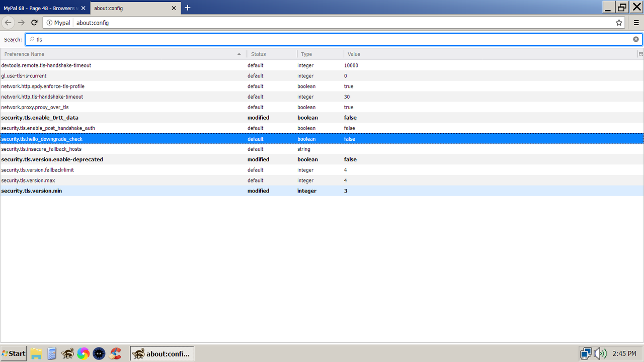Screen dimensions: 644x362
Task: Click security.tls.hello_downgrade_check highlighted row
Action: tap(322, 139)
